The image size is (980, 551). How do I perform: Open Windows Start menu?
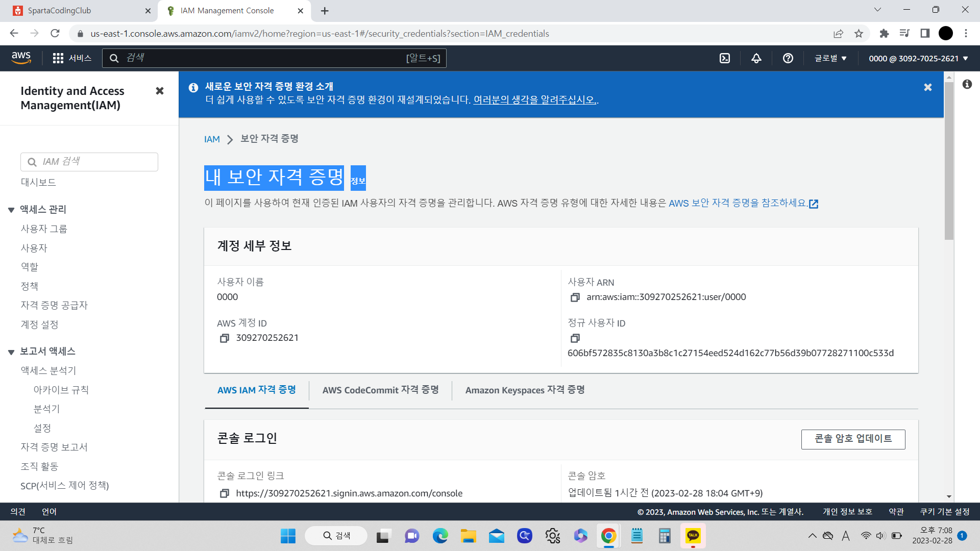click(288, 536)
